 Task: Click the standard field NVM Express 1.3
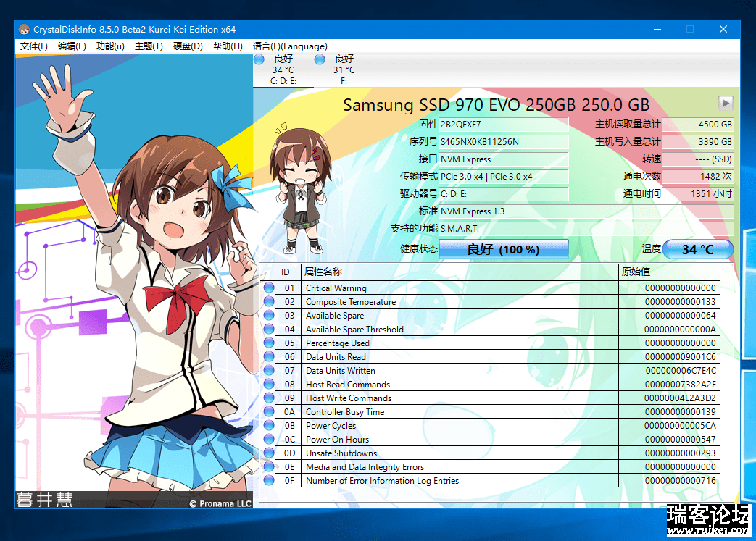pyautogui.click(x=586, y=211)
